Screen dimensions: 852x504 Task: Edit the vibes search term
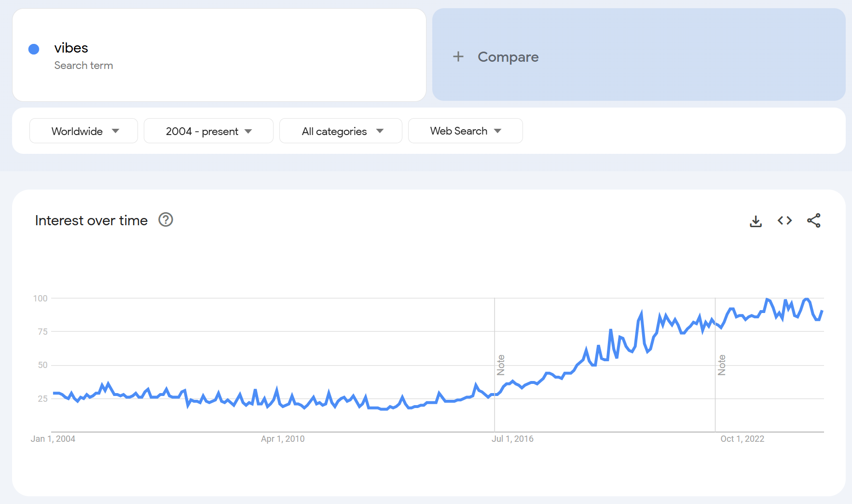tap(71, 48)
